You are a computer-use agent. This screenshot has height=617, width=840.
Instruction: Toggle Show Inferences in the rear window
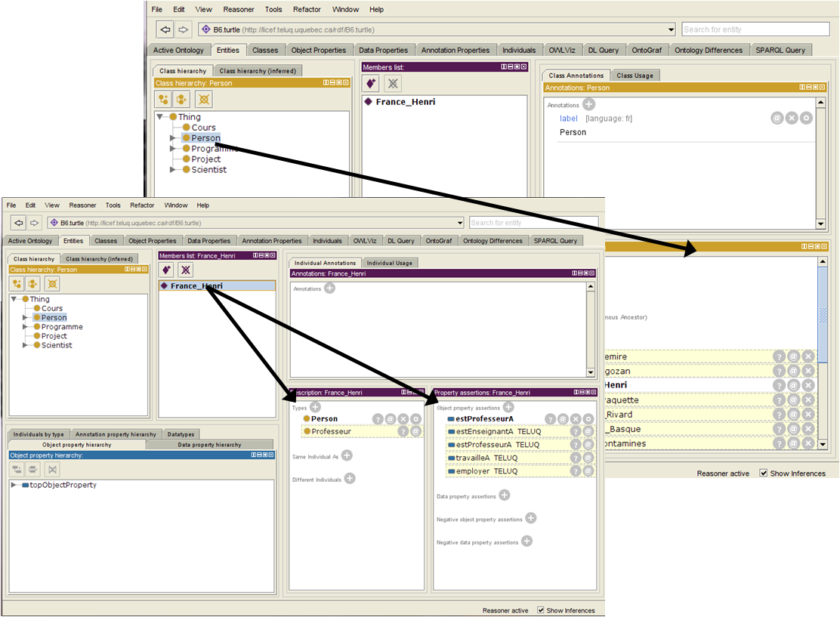tap(764, 474)
